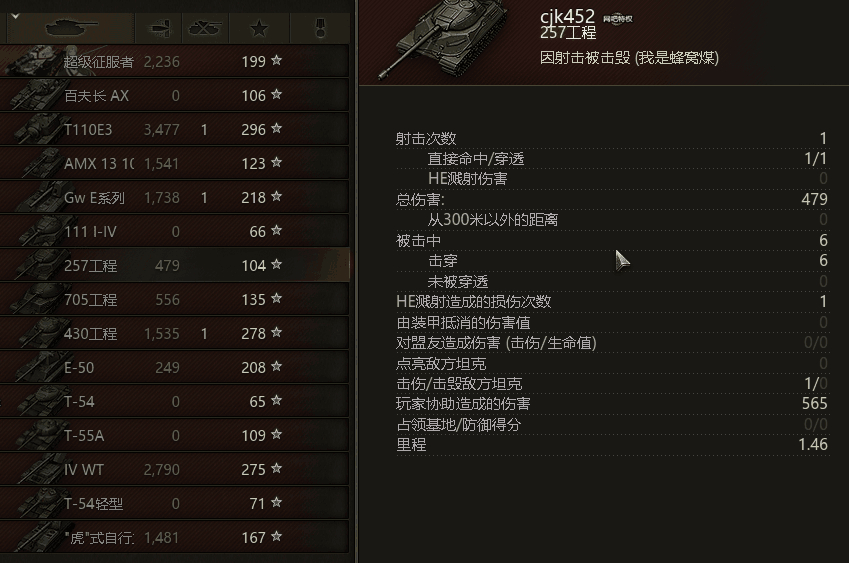
Task: Select the 超级征服者 player row
Action: tap(174, 61)
